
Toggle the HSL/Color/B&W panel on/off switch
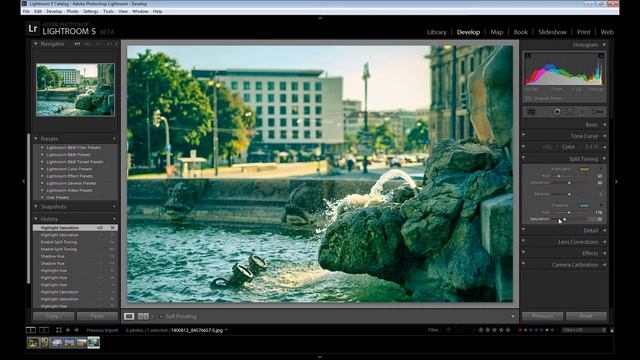[x=524, y=145]
